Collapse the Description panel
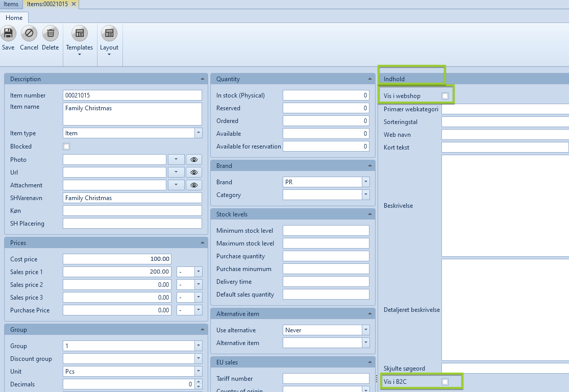 click(x=203, y=79)
